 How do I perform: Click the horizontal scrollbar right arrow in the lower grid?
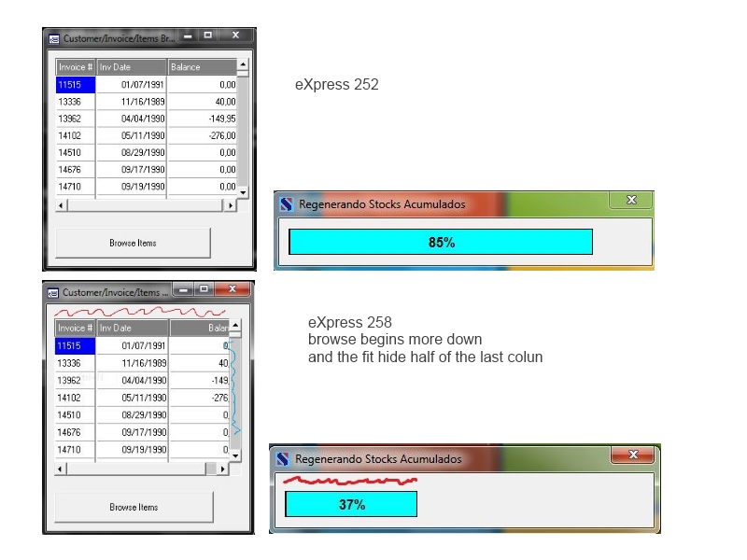coord(222,469)
